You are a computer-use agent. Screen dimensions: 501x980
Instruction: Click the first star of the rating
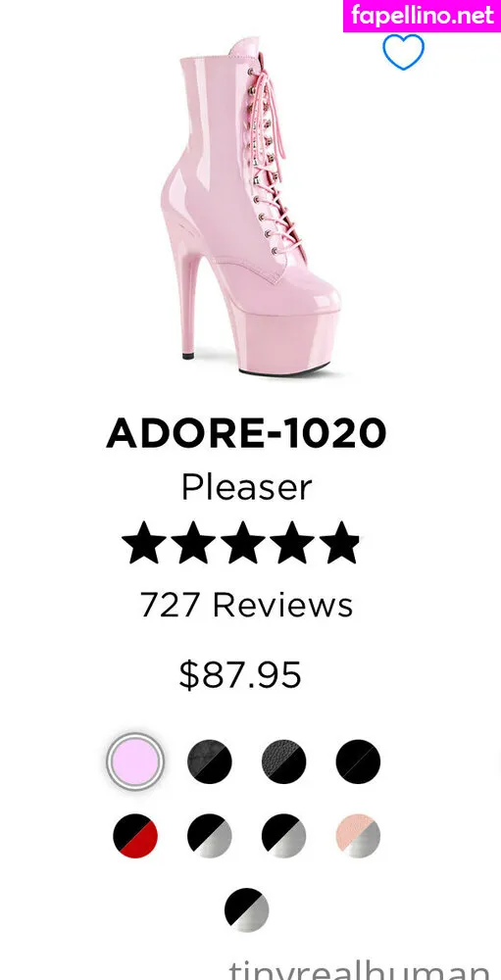tap(144, 543)
